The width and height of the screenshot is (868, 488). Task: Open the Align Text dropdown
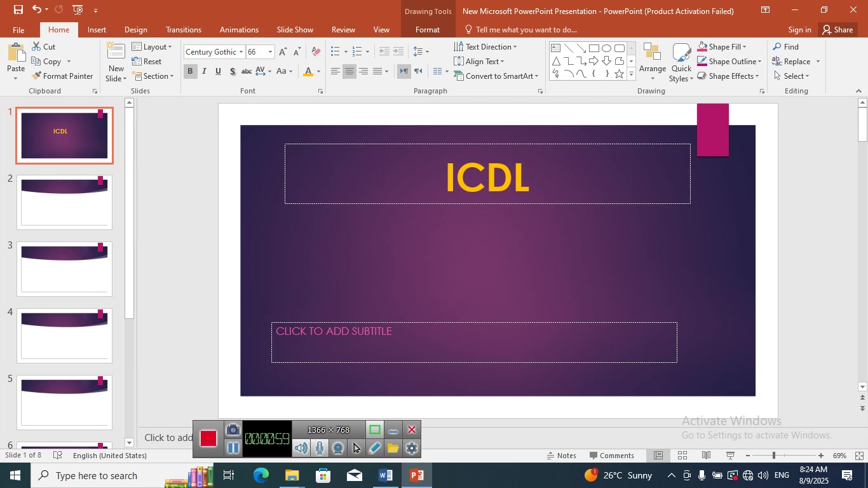point(479,62)
